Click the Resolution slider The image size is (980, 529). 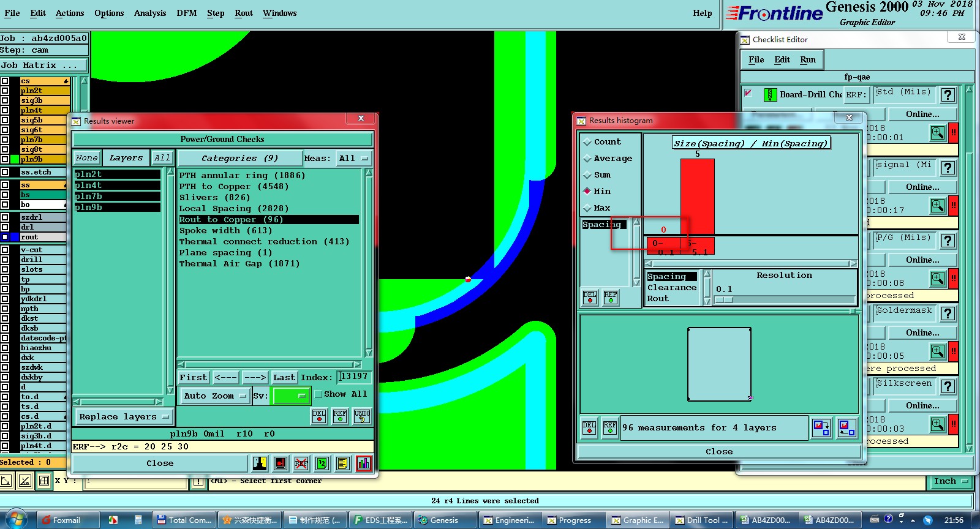click(x=784, y=299)
